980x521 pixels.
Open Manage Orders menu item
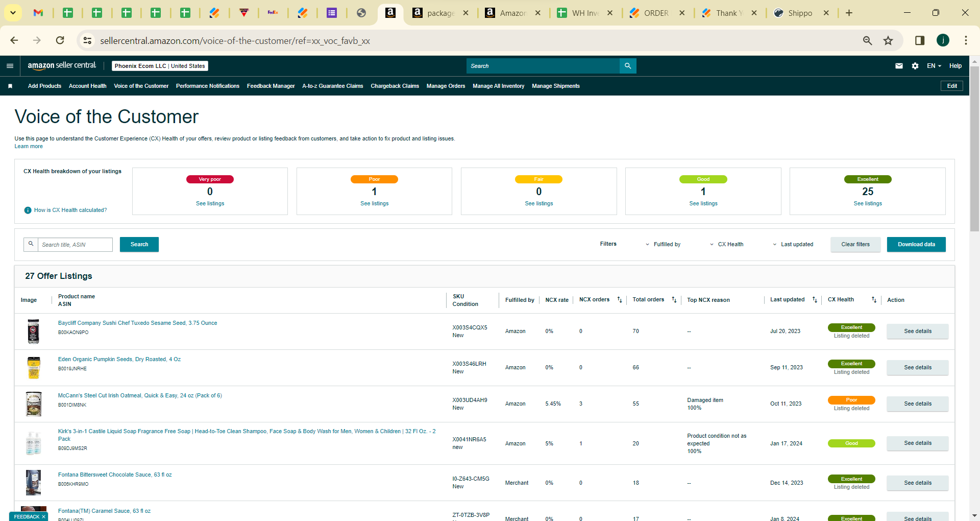446,86
